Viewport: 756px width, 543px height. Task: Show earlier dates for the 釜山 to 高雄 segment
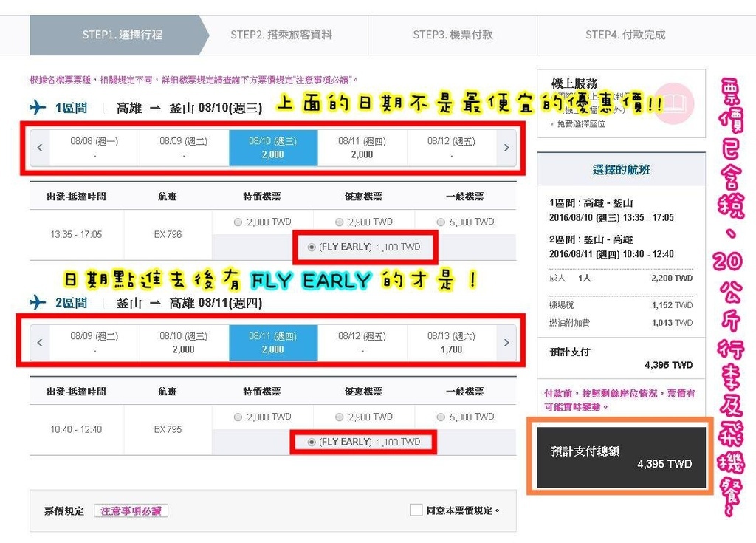tap(40, 343)
